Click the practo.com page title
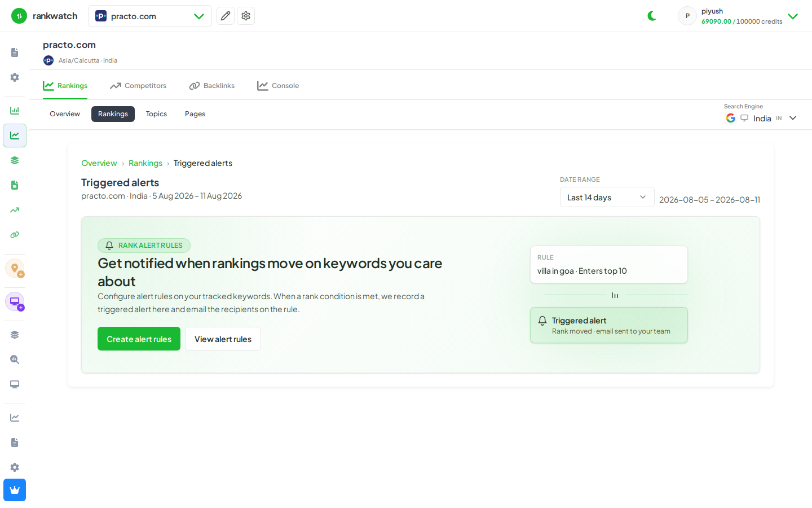The width and height of the screenshot is (812, 508). [x=69, y=45]
